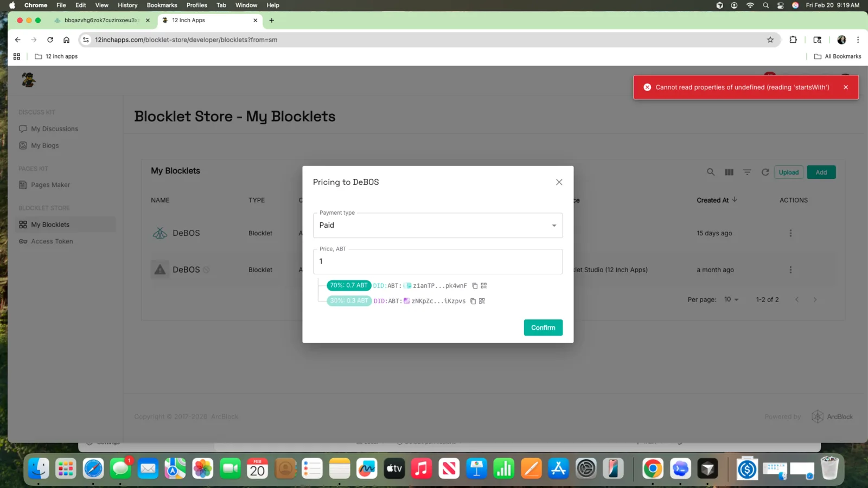Viewport: 868px width, 488px height.
Task: Close the Pricing to DeBOS dialog
Action: [x=559, y=182]
